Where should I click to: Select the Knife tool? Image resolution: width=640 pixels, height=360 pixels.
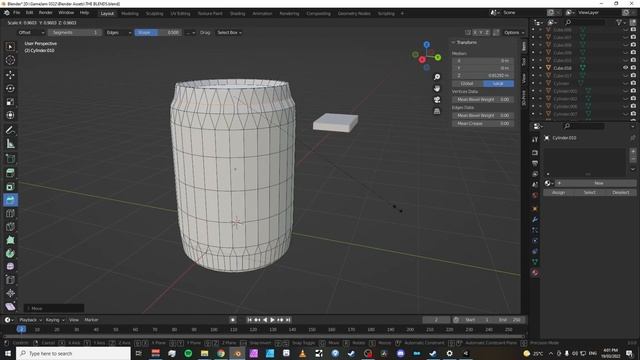tap(10, 227)
